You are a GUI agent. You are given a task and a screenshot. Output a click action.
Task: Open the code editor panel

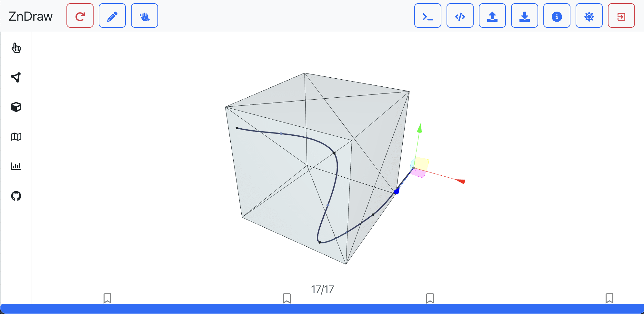(460, 15)
